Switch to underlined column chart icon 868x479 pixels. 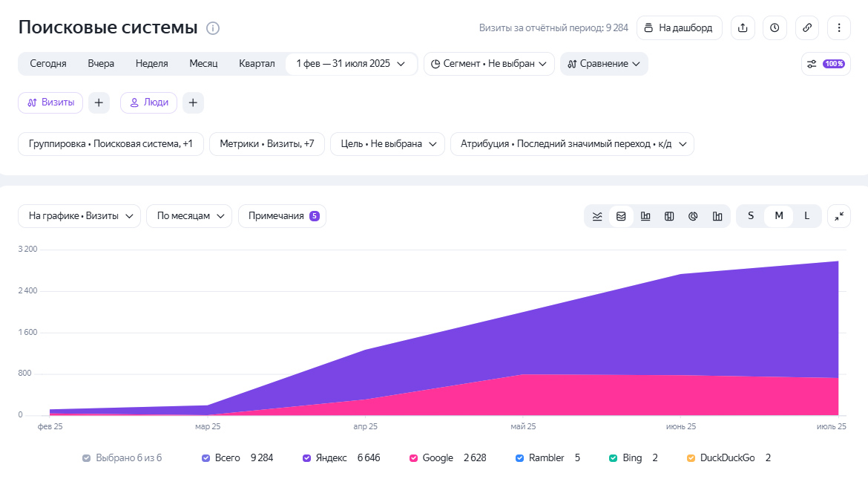pos(645,216)
